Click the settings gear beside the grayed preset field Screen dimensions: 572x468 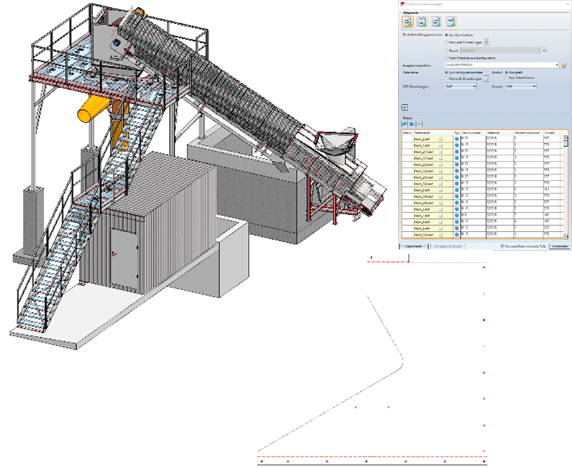[544, 50]
